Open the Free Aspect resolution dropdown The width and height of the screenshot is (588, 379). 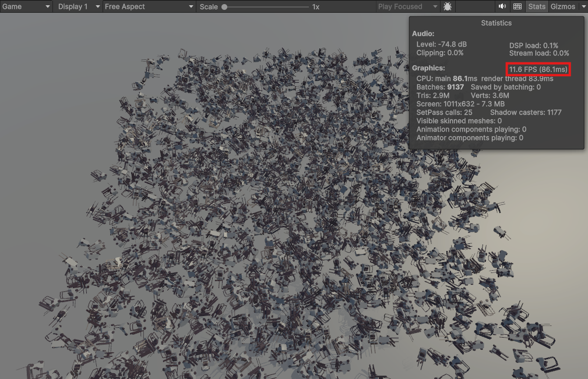coord(149,6)
